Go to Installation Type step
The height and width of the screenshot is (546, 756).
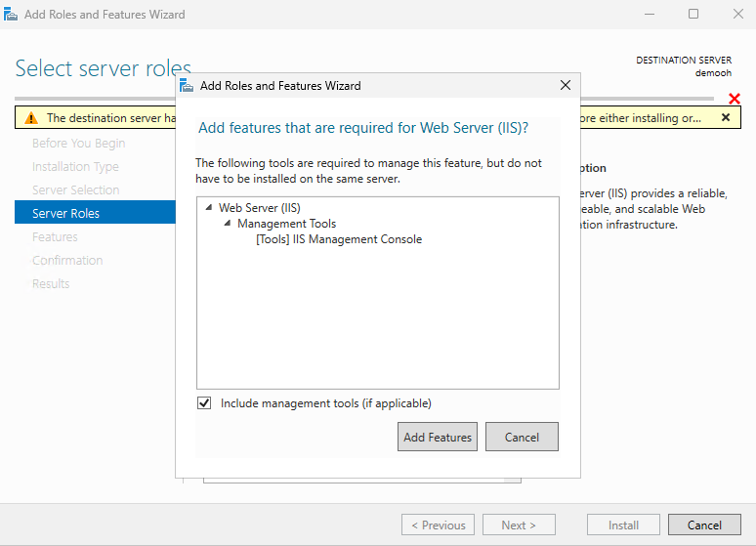tap(75, 167)
